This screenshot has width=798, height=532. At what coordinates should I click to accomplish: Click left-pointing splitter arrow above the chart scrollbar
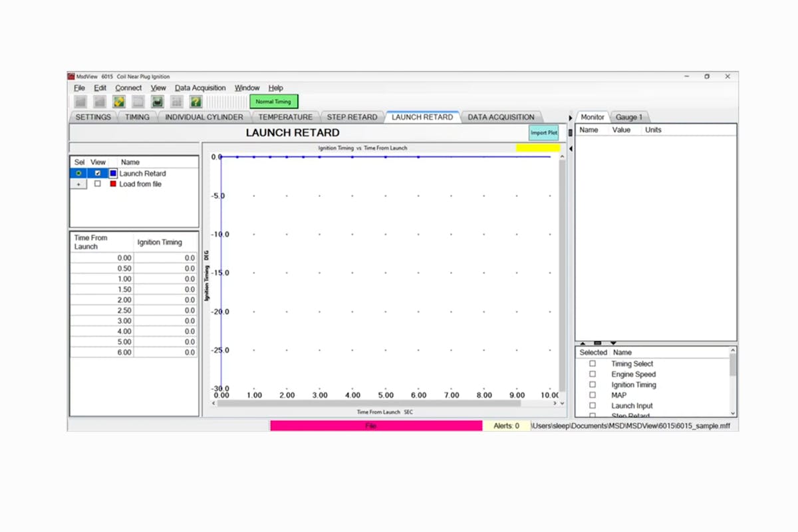571,148
